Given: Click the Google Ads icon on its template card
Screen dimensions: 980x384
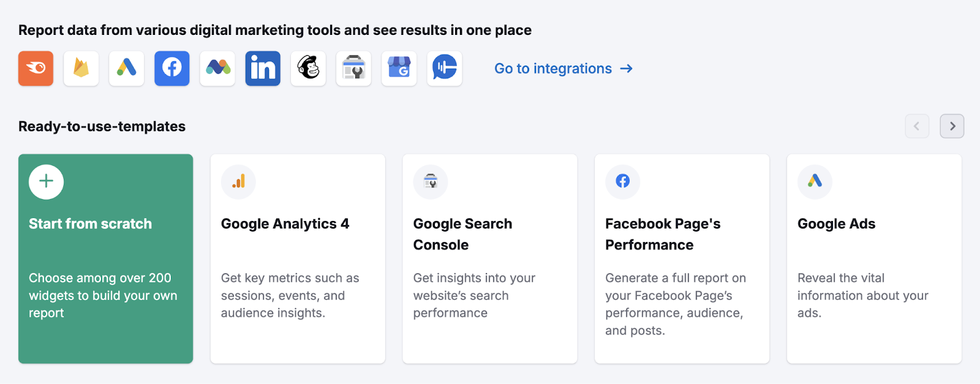Looking at the screenshot, I should tap(815, 181).
